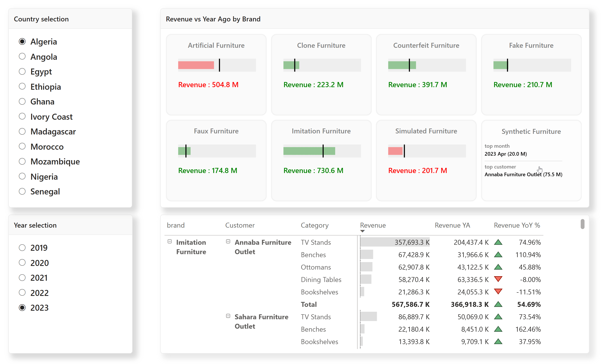601x364 pixels.
Task: Click the red decrease triangle beside Dining Tables
Action: (x=499, y=279)
